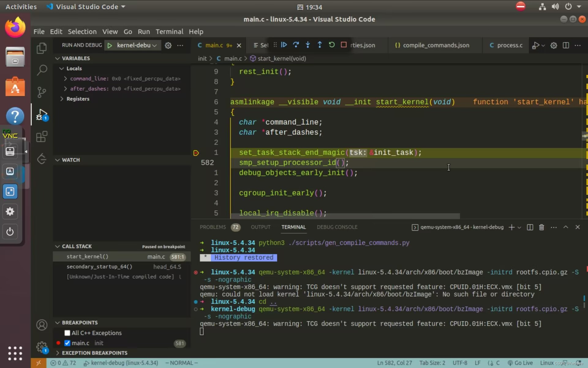This screenshot has height=368, width=588.
Task: Click the debug Continue button
Action: [x=284, y=45]
